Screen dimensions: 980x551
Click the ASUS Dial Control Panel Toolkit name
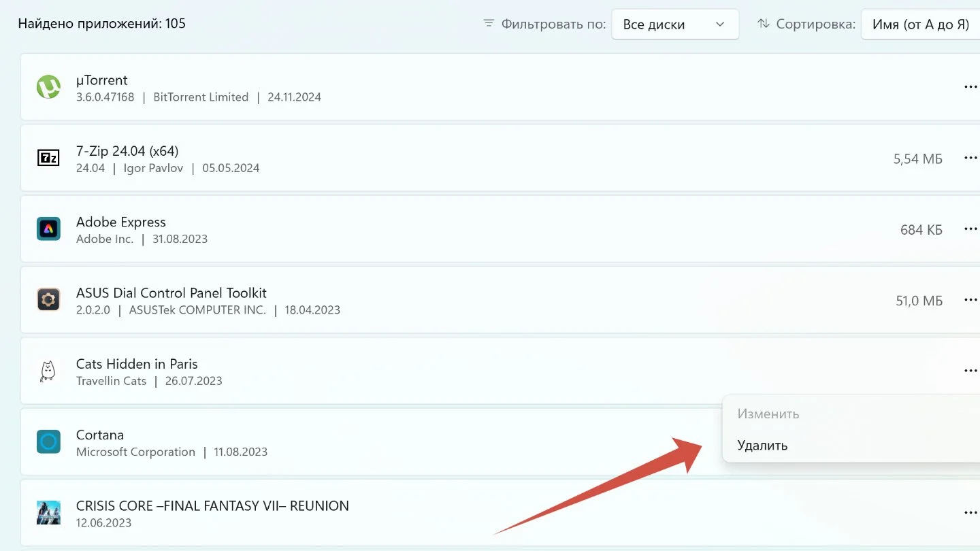171,293
